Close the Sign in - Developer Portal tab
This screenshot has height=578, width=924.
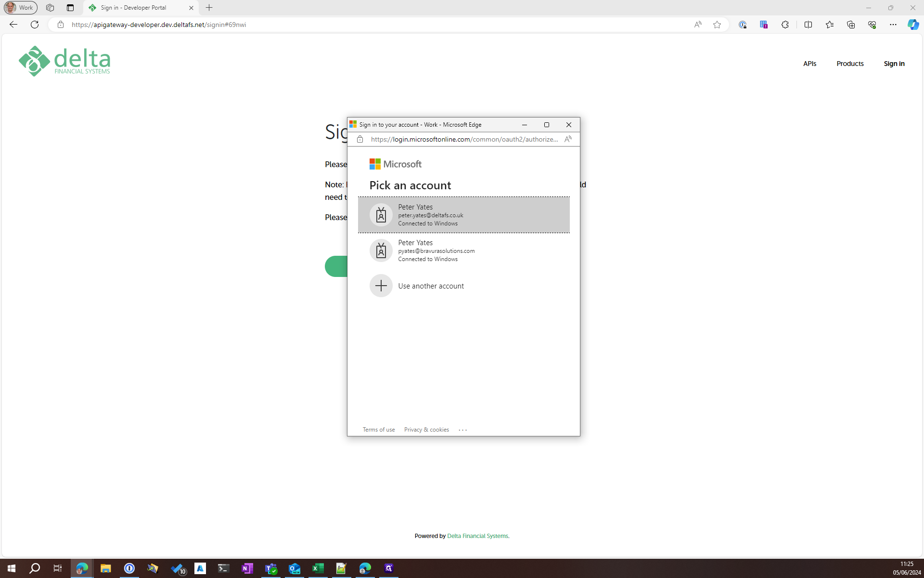tap(191, 8)
